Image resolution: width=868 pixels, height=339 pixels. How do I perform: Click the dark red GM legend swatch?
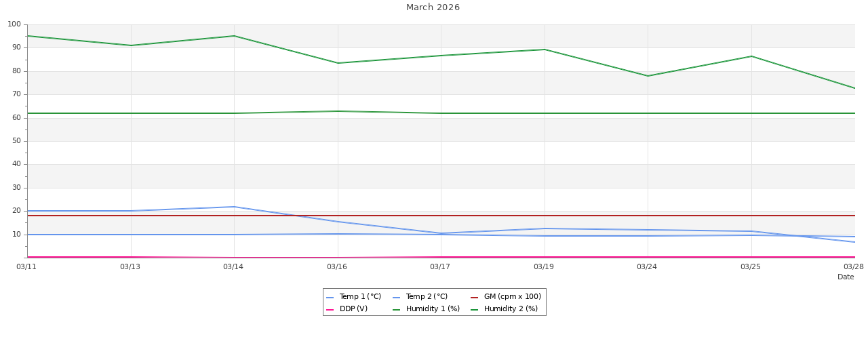click(475, 298)
